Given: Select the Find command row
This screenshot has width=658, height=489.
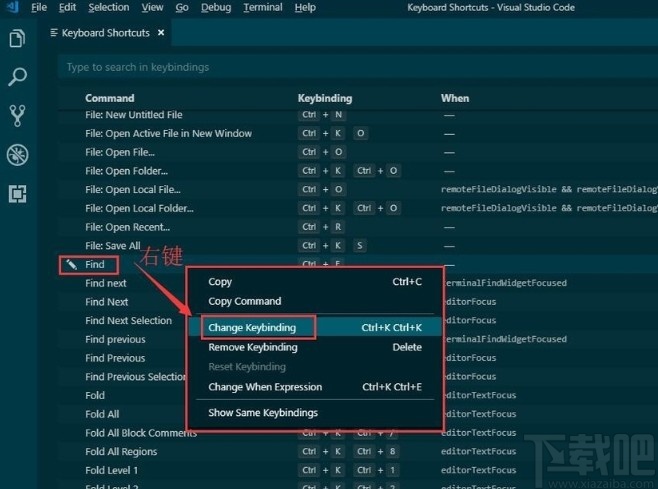Looking at the screenshot, I should [358, 264].
